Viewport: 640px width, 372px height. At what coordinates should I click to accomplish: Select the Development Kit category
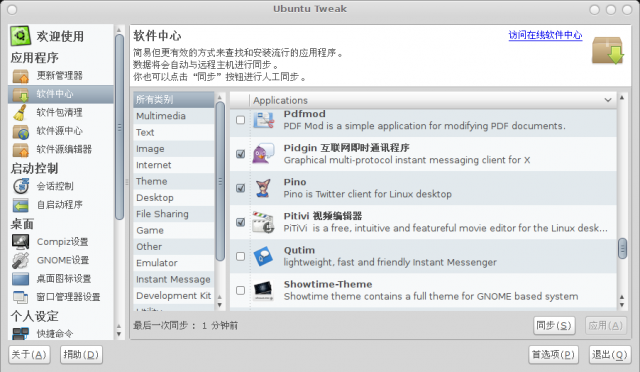point(173,296)
